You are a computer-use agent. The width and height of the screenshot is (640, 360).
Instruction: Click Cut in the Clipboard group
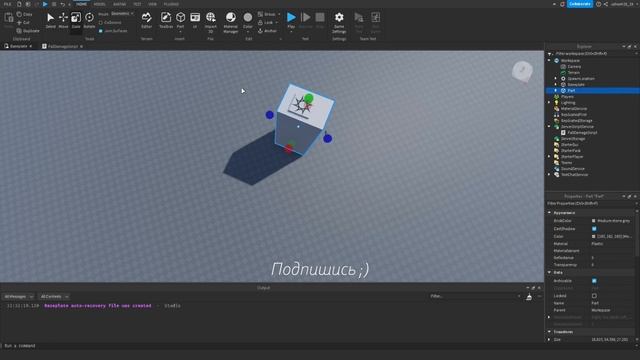[24, 22]
